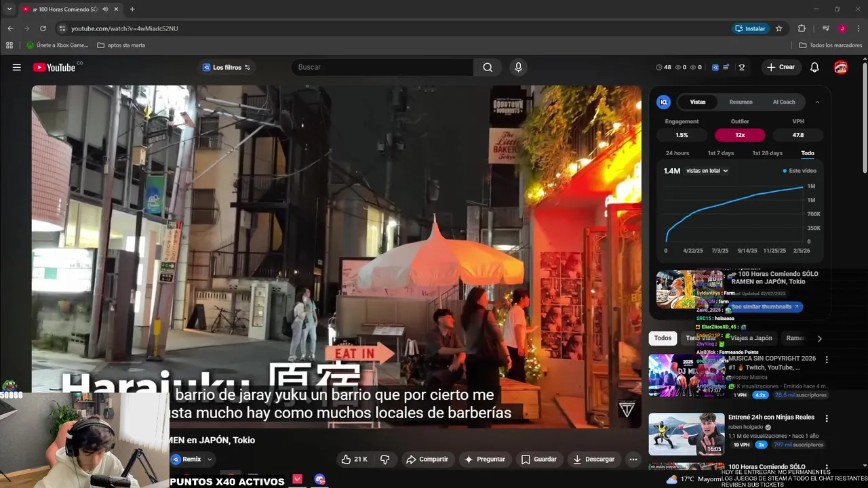Click the vidIQ round logo in the panel
The image size is (868, 488).
pyautogui.click(x=664, y=102)
